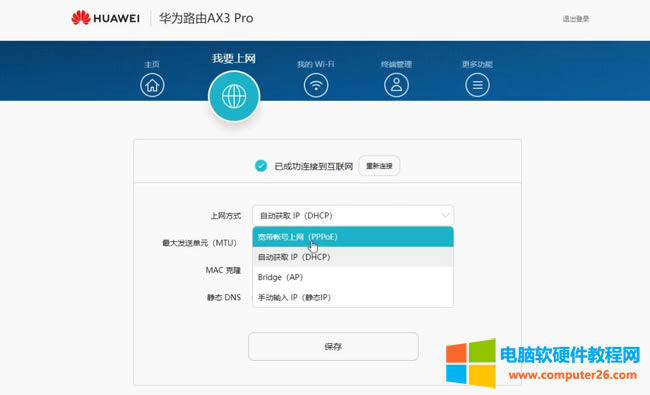Click the 华为路由AX3 Pro title
Viewport: 650px width, 395px height.
[206, 18]
